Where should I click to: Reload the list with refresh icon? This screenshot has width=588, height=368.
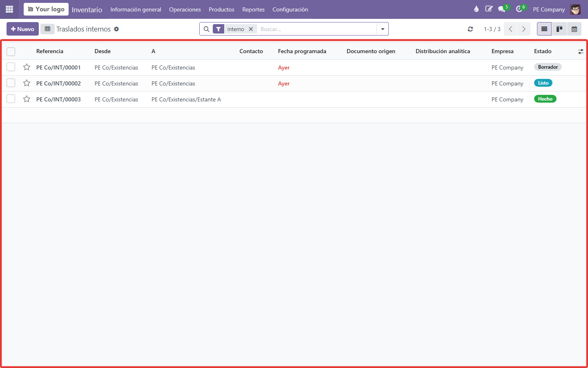pyautogui.click(x=470, y=29)
